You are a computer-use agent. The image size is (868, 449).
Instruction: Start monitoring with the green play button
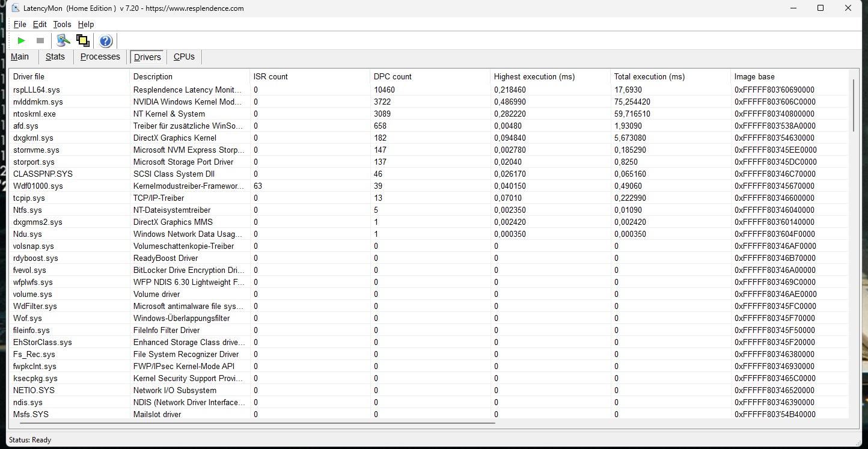pyautogui.click(x=22, y=41)
